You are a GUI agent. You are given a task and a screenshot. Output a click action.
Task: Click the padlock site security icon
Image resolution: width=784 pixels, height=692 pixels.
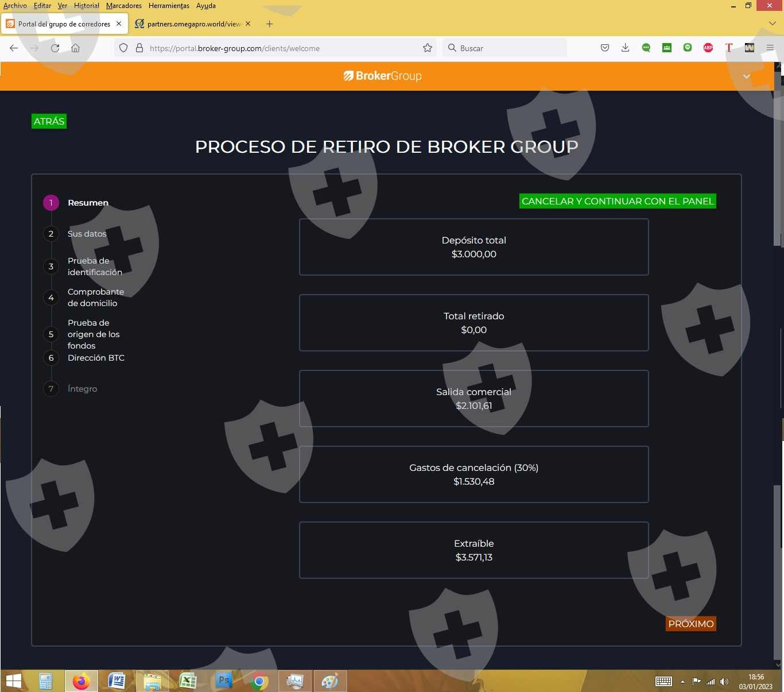coord(139,48)
